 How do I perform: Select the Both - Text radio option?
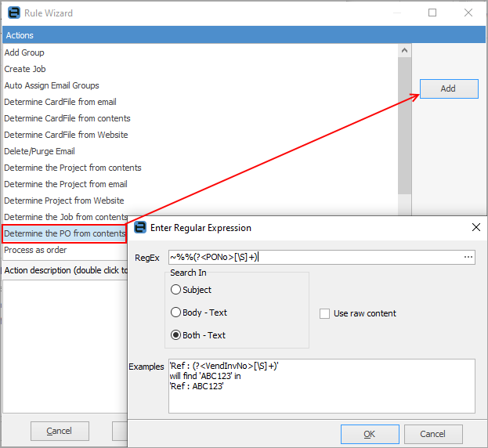[175, 334]
